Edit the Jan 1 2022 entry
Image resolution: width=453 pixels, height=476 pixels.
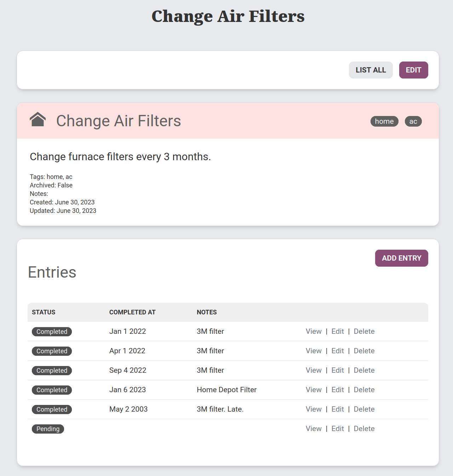[338, 331]
